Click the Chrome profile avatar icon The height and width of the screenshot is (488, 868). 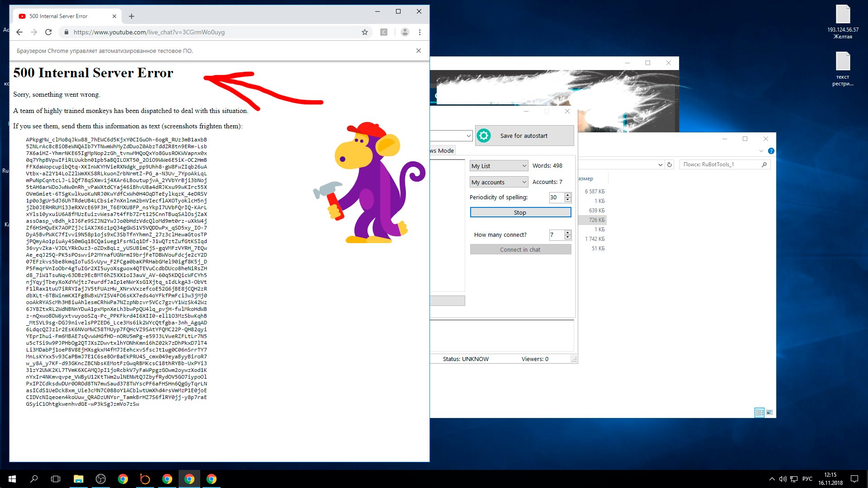(405, 32)
